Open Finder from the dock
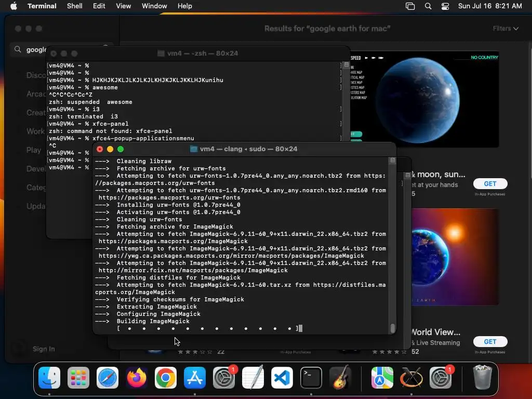 tap(49, 378)
